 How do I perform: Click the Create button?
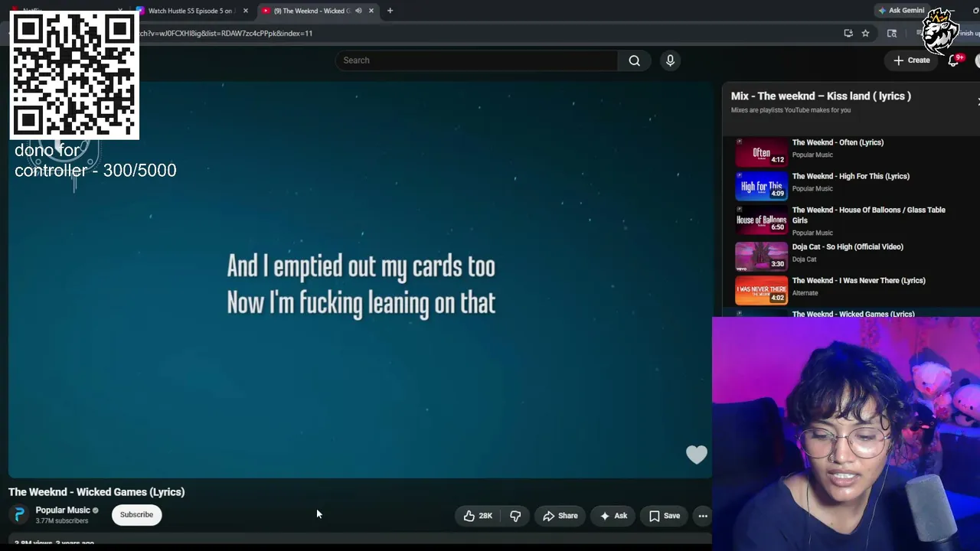pyautogui.click(x=911, y=60)
